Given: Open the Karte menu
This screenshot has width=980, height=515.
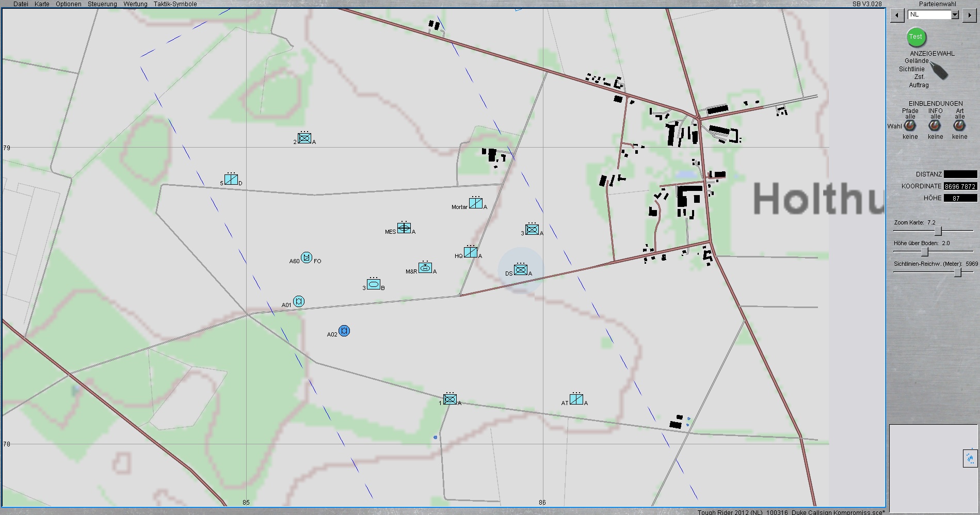Looking at the screenshot, I should pos(42,4).
